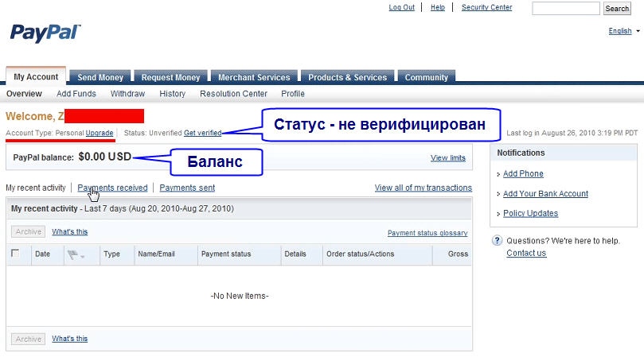
Task: Show Payments sent
Action: [x=187, y=188]
